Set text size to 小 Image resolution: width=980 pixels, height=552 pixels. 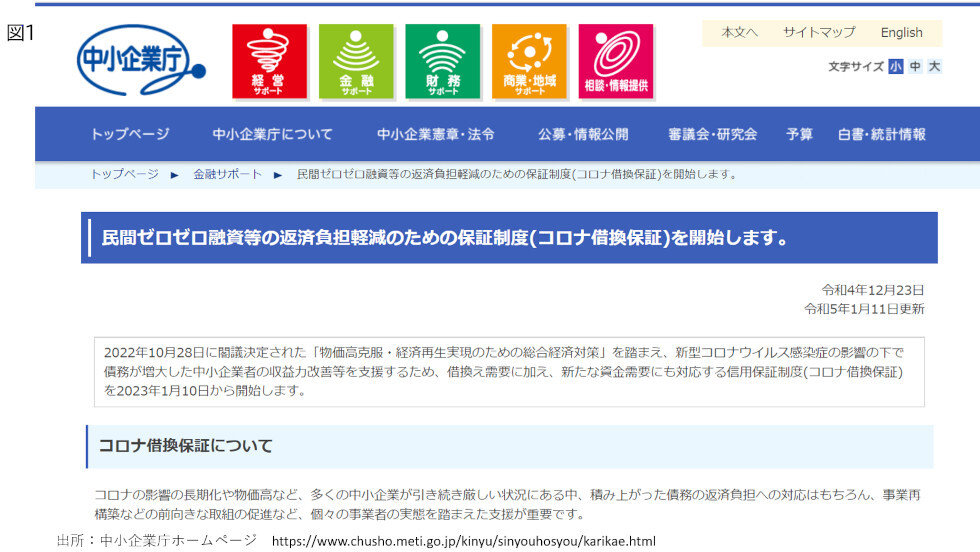pyautogui.click(x=895, y=66)
